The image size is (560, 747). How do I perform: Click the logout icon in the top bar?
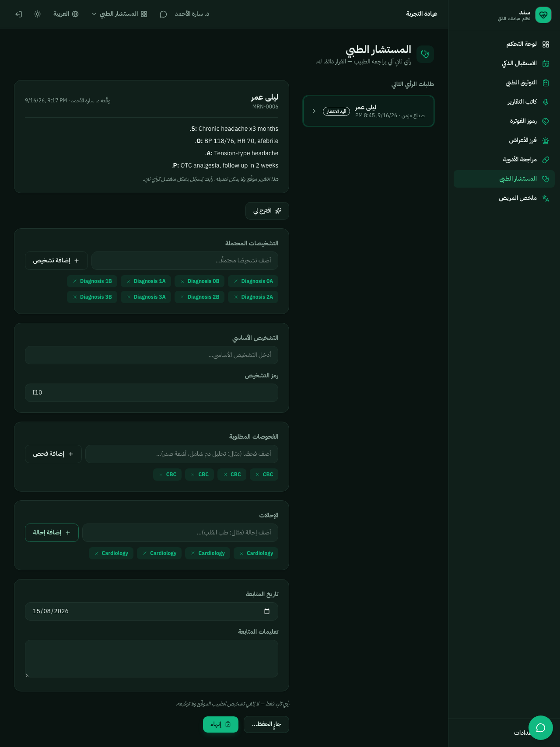[x=18, y=14]
